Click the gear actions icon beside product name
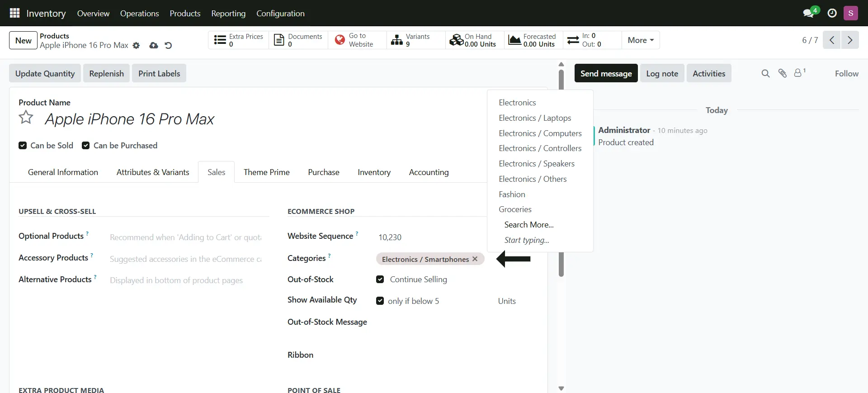 [x=136, y=46]
